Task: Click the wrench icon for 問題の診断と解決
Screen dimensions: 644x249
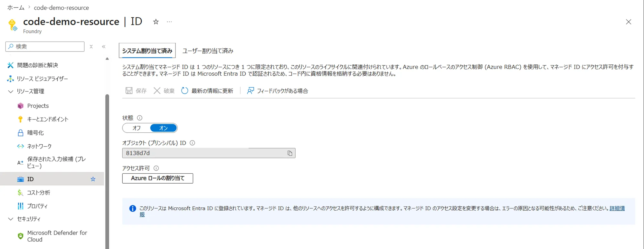Action: click(x=10, y=65)
